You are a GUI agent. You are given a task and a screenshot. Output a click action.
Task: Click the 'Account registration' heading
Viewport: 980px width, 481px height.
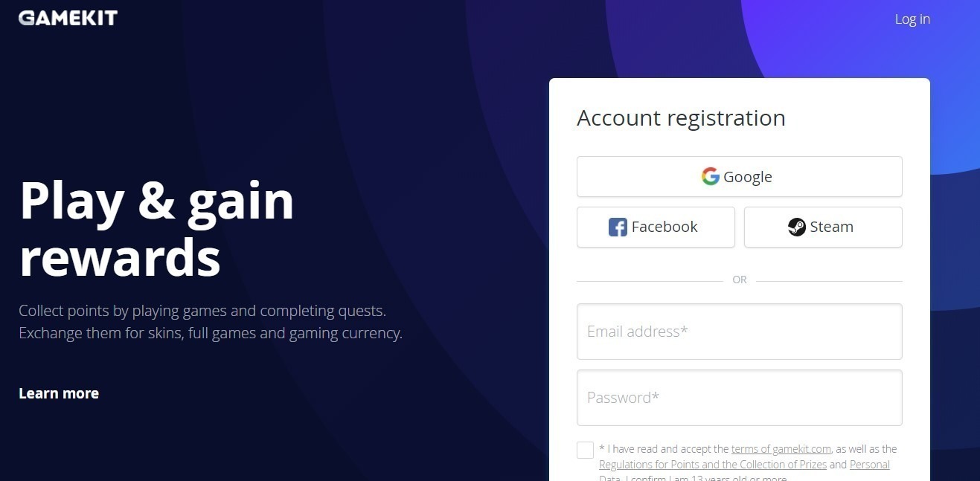681,118
